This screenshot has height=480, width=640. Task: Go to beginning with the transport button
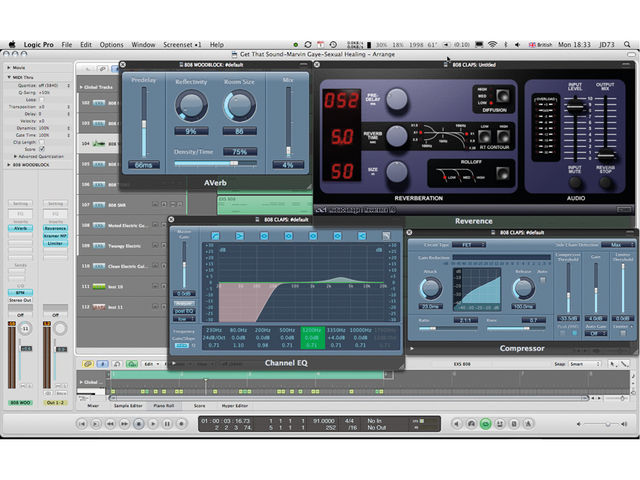click(x=82, y=424)
